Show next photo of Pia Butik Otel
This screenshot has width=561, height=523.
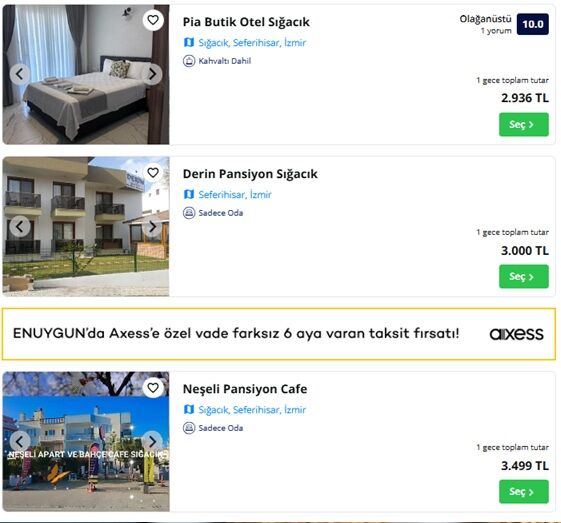click(x=152, y=74)
